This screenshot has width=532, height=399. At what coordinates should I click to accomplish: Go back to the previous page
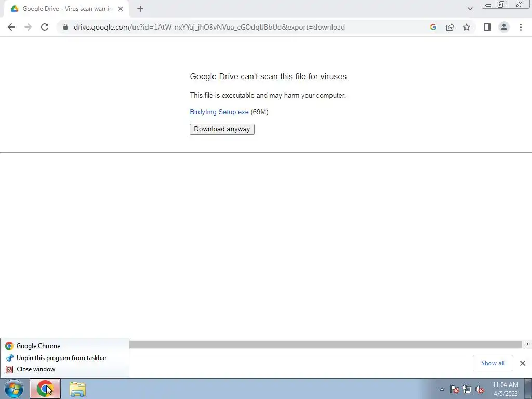click(11, 27)
